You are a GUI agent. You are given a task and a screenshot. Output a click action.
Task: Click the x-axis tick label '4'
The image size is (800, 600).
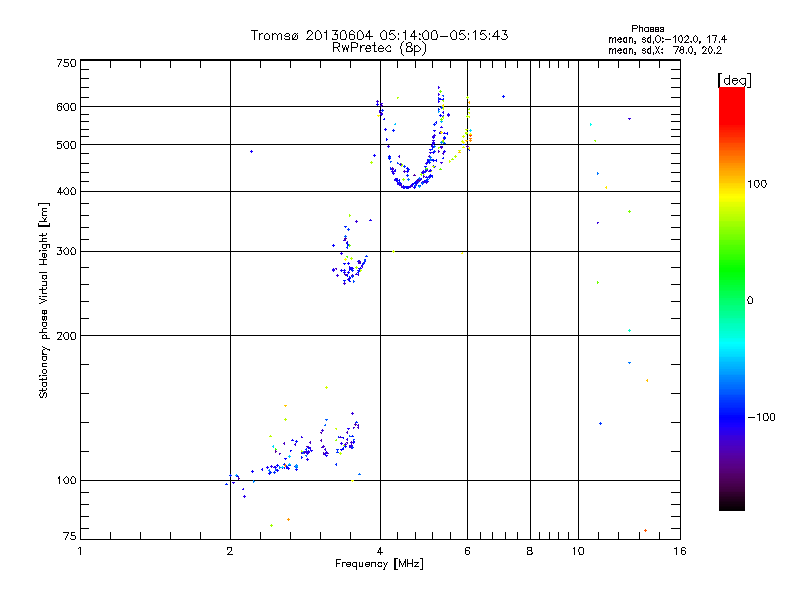380,551
